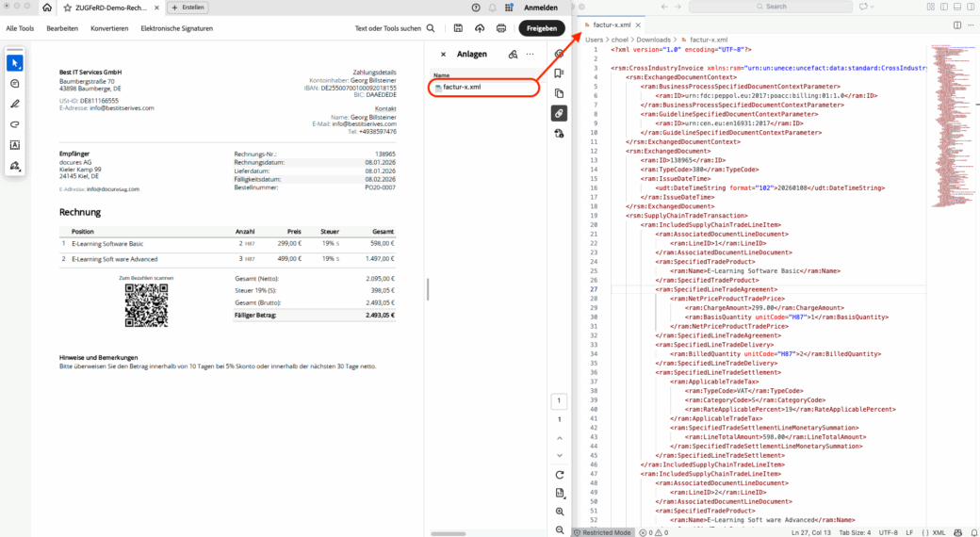Open Acrobat notifications bell
980x537 pixels.
coord(493,8)
